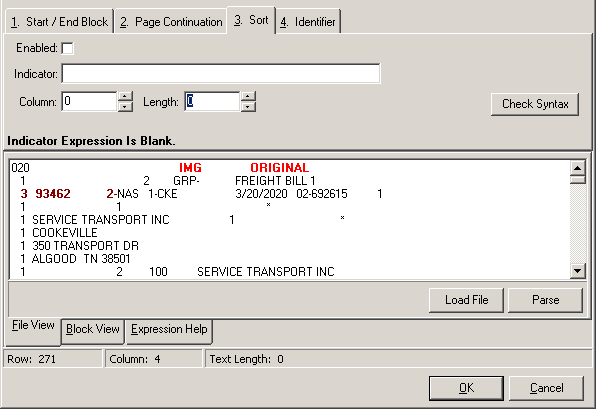This screenshot has width=596, height=409.
Task: Focus the Indicator expression text field
Action: 221,74
